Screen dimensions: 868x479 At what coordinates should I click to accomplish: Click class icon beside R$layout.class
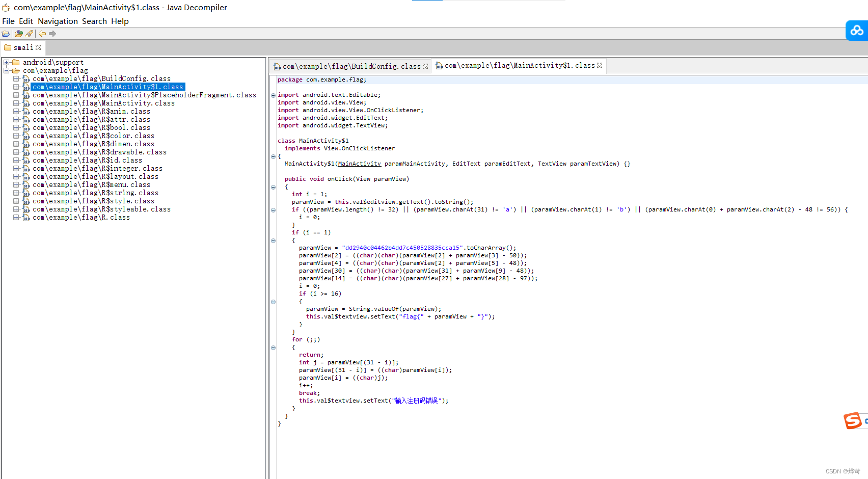point(26,176)
